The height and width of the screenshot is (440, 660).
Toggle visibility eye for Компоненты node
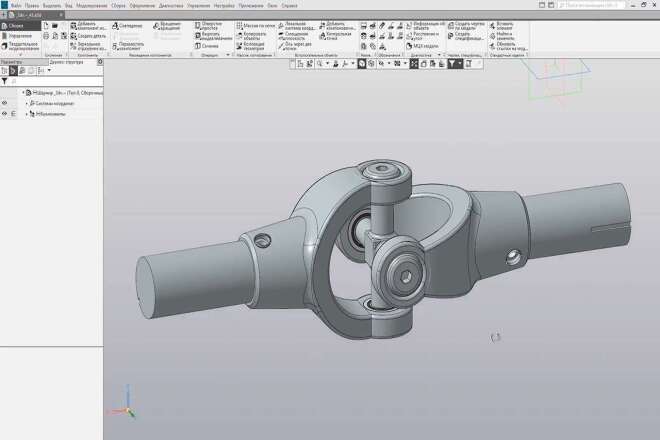click(x=4, y=114)
